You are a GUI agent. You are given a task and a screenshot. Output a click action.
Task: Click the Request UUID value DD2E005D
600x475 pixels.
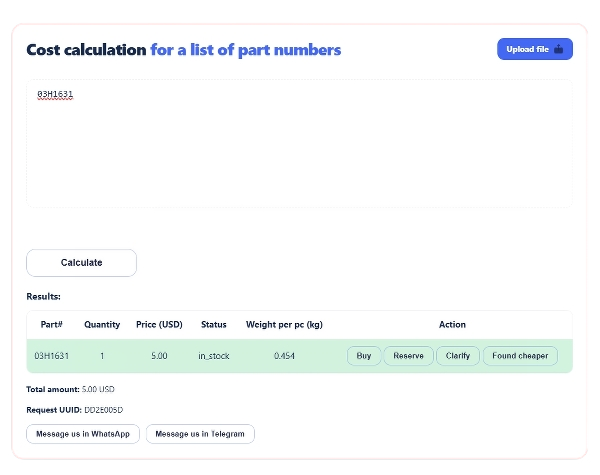pyautogui.click(x=102, y=410)
